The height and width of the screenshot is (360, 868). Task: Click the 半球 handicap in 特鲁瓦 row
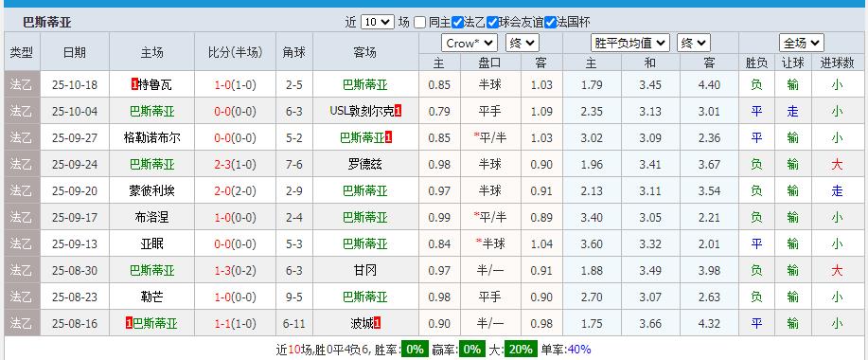490,84
